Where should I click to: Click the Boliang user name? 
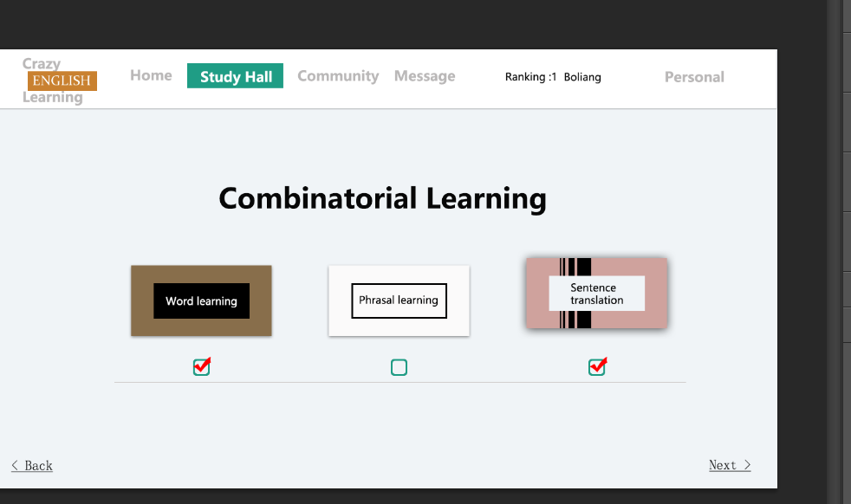(x=582, y=77)
